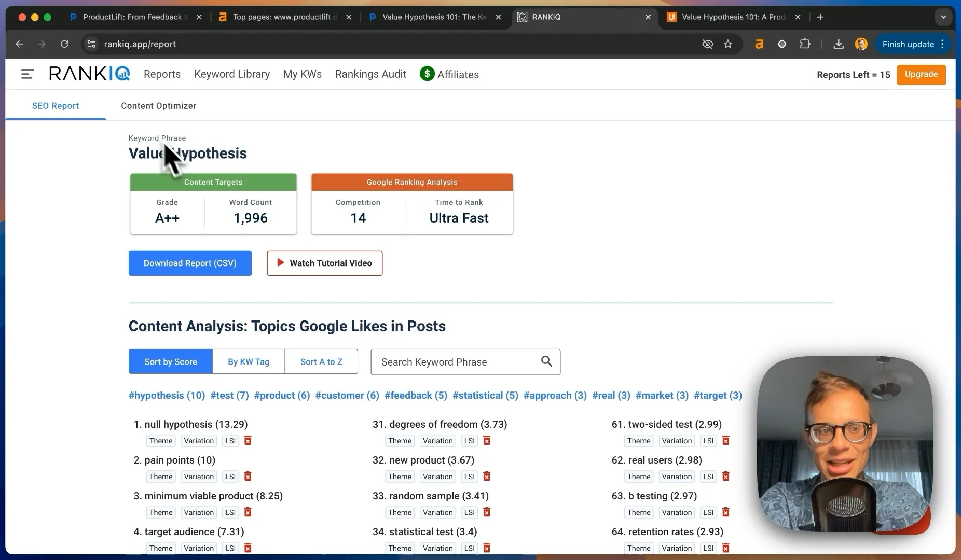Delete the pain points keyword

[x=248, y=477]
